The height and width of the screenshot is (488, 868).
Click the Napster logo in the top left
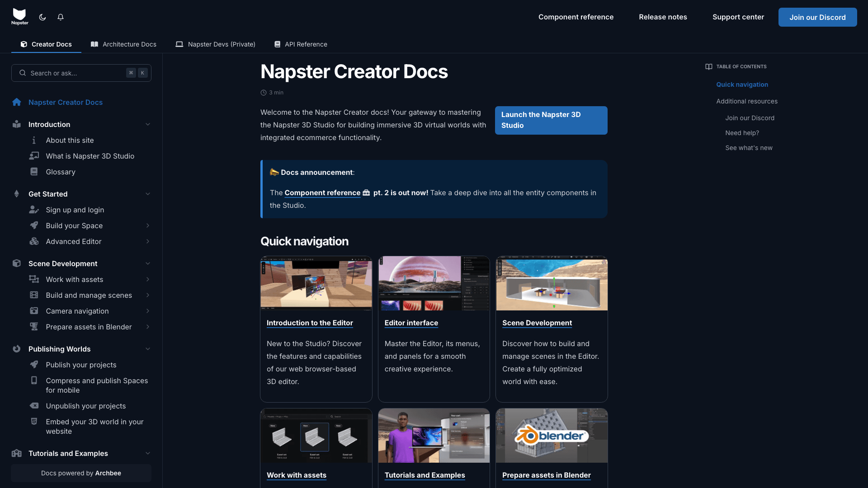20,16
